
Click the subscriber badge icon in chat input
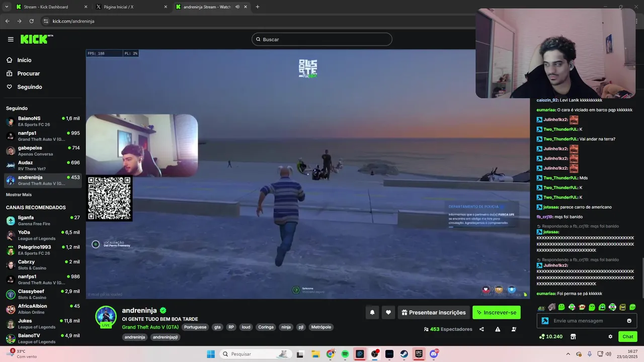click(x=544, y=321)
